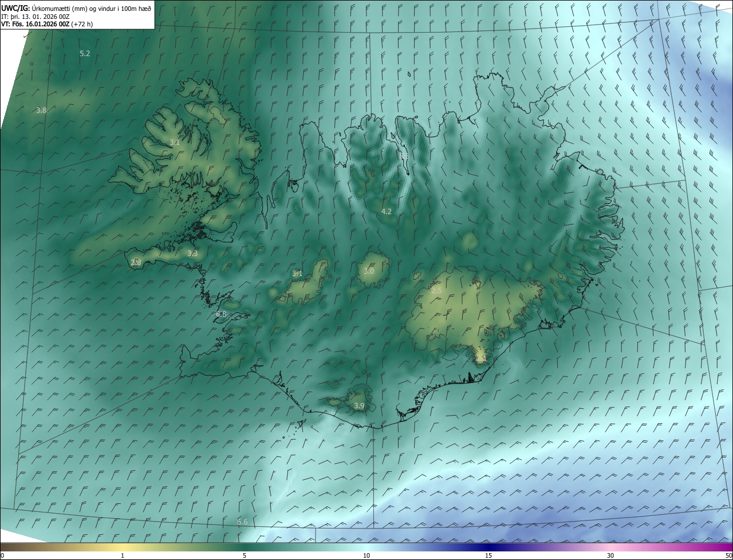The height and width of the screenshot is (560, 733).
Task: Click the 2.5 value on the large glacier
Action: (436, 291)
